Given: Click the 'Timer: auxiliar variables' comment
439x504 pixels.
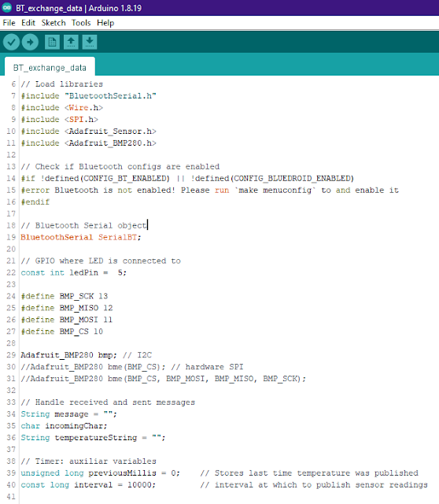Looking at the screenshot, I should 89,461.
